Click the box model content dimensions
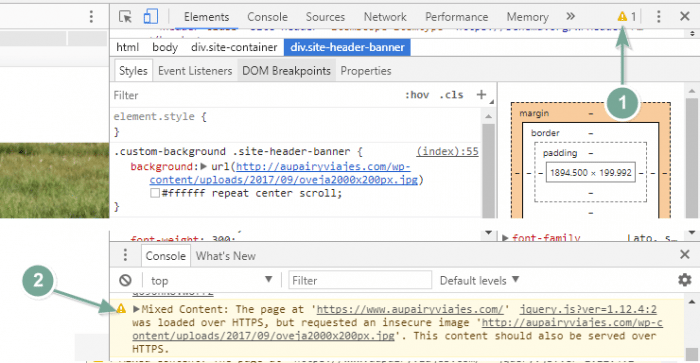Screen dimensions: 700x363 [x=591, y=173]
